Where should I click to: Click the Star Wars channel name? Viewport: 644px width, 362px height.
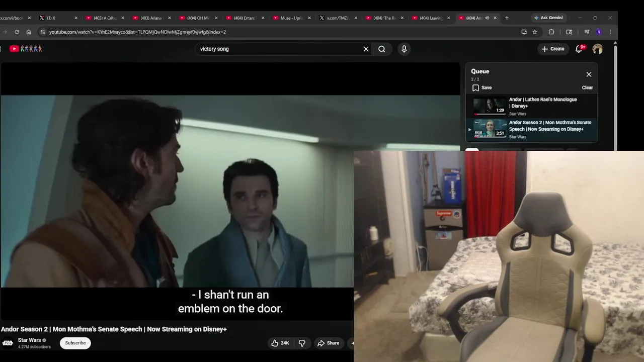[30, 340]
